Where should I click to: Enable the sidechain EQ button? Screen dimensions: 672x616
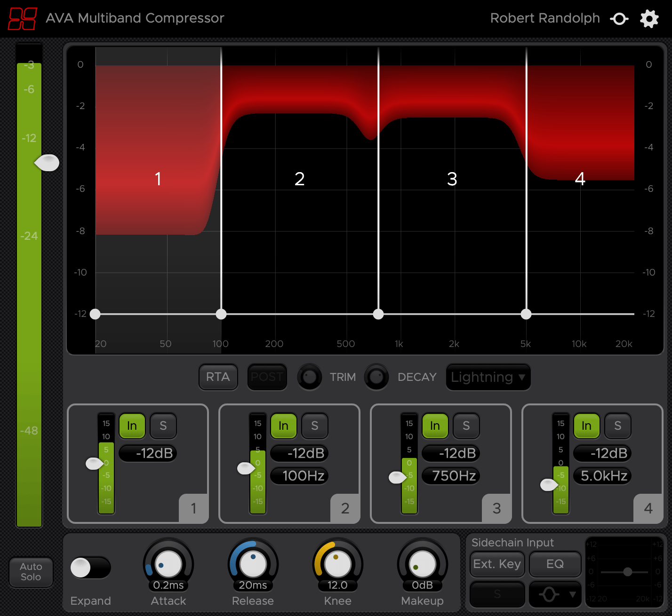tap(555, 564)
